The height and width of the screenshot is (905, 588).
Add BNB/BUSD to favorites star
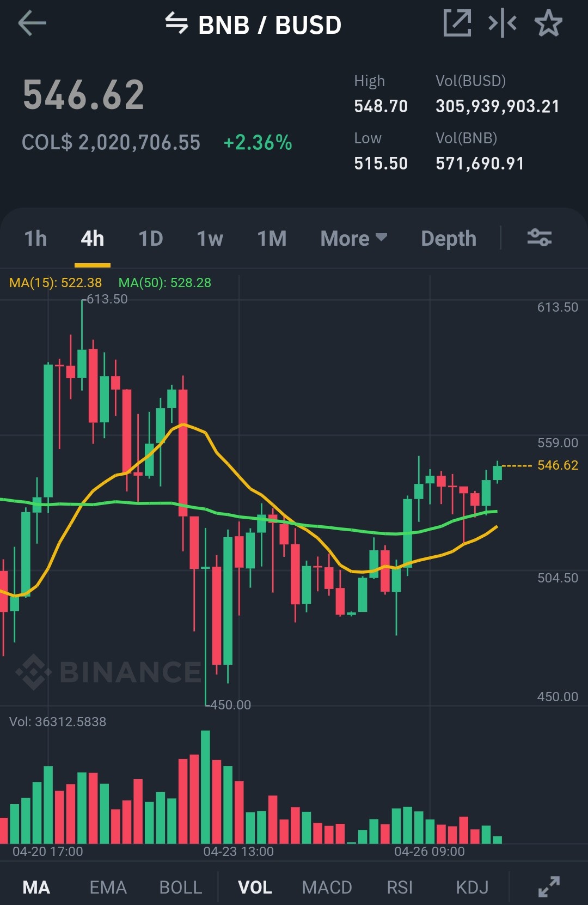coord(548,23)
